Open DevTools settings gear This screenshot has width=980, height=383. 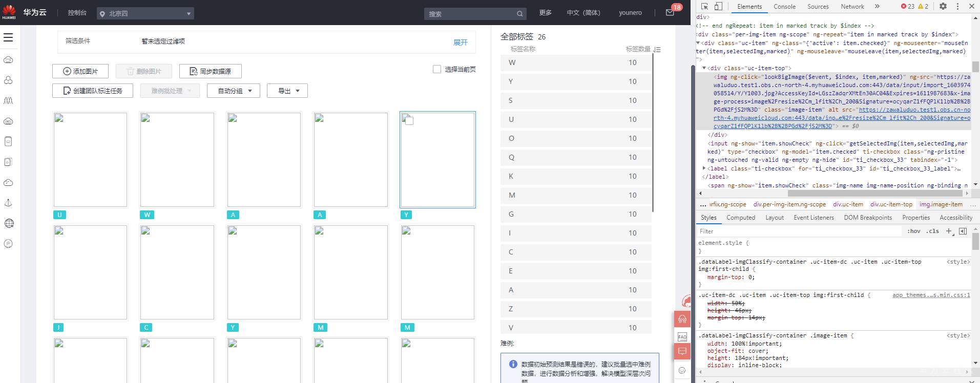pyautogui.click(x=943, y=7)
